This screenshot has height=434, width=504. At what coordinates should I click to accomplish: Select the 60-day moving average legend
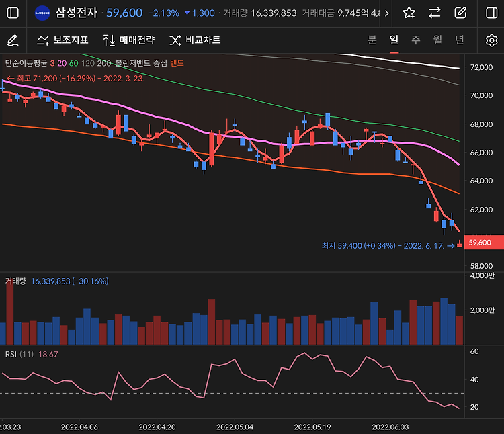74,63
